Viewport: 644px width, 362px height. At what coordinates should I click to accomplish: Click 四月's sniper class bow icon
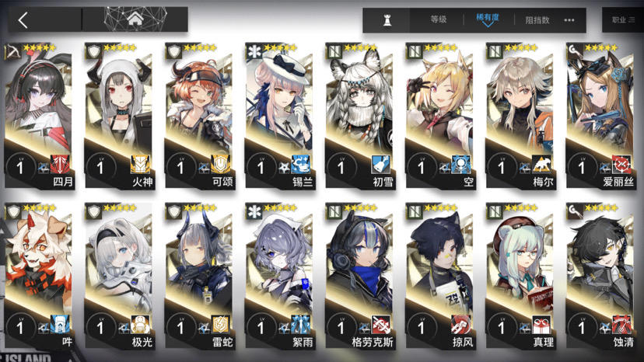[12, 53]
